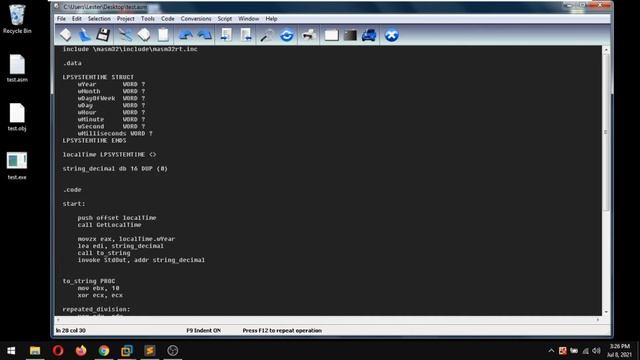
Task: Open the Conversions menu
Action: [196, 19]
